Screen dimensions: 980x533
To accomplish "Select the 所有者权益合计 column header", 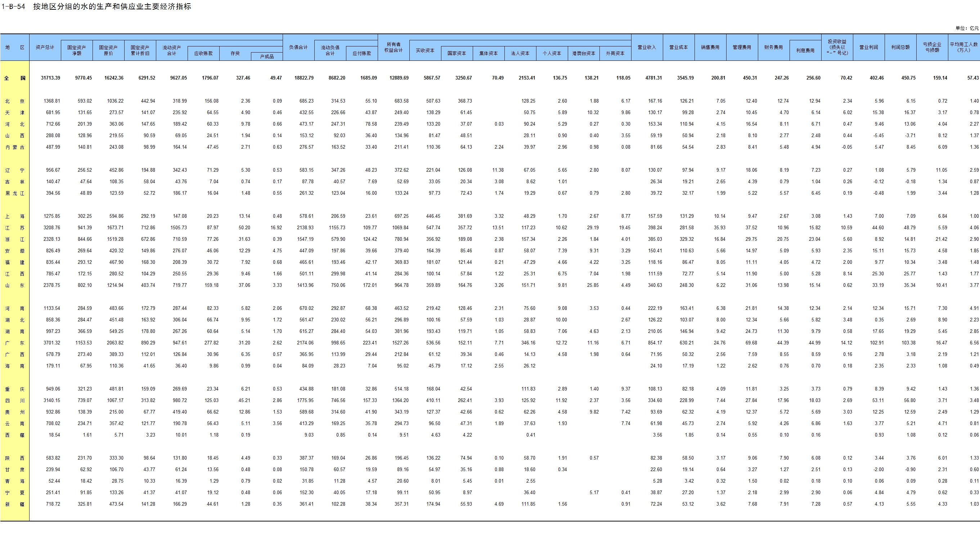I will tap(393, 48).
